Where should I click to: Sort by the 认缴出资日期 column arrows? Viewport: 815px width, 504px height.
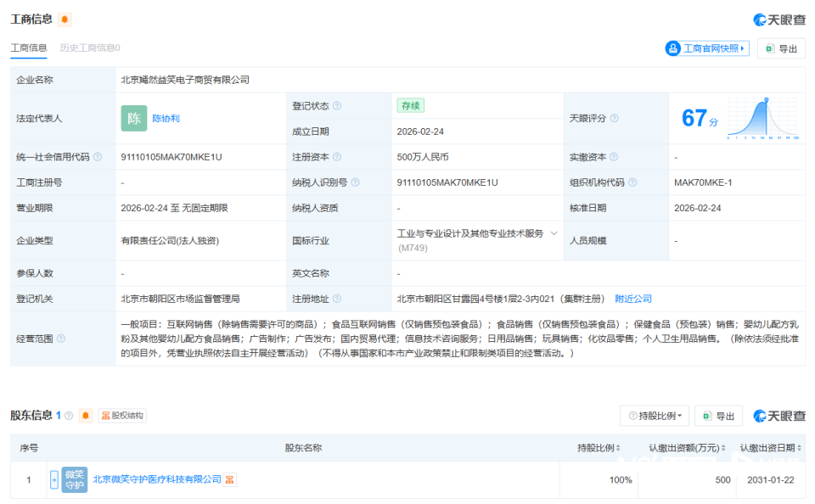[x=800, y=447]
